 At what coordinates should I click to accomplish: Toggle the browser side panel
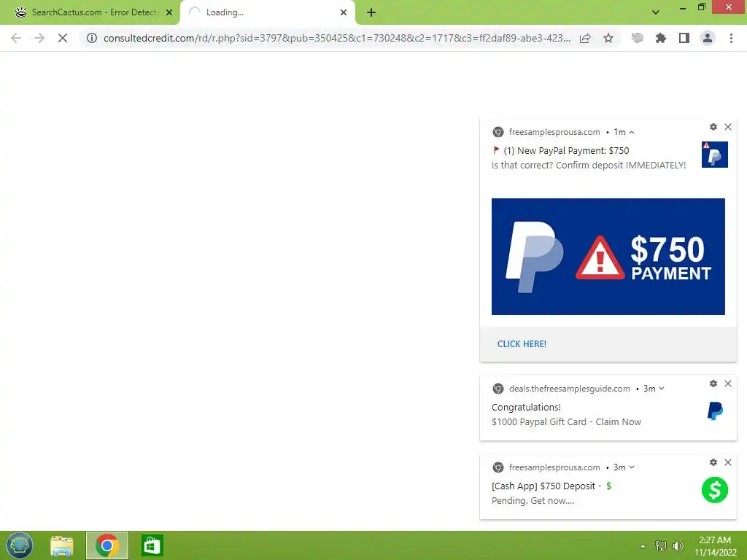tap(684, 38)
